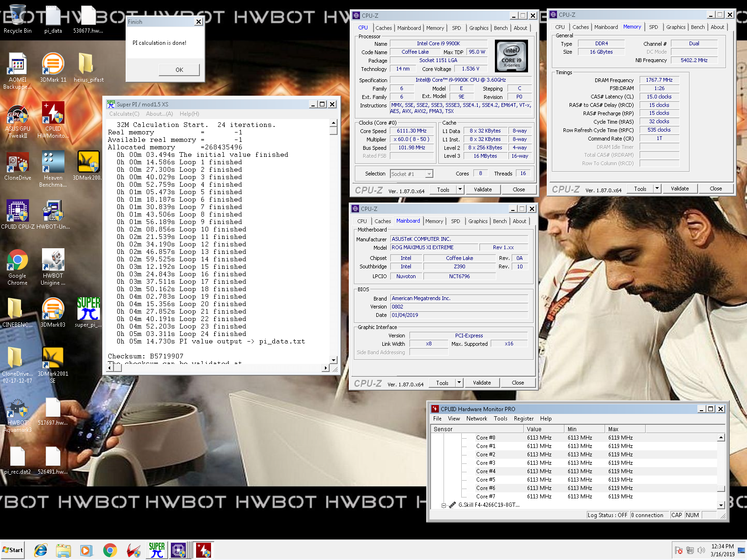
Task: Open the 530677.hw file icon
Action: pos(88,19)
